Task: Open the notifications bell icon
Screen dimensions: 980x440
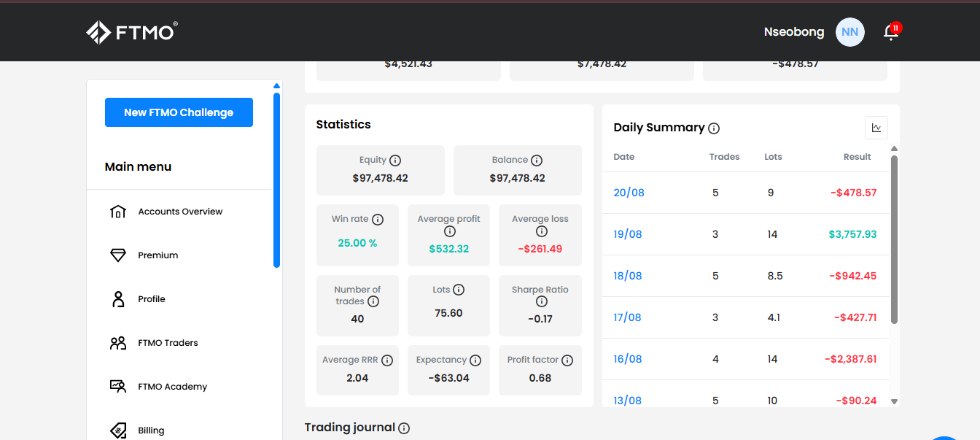Action: 890,32
